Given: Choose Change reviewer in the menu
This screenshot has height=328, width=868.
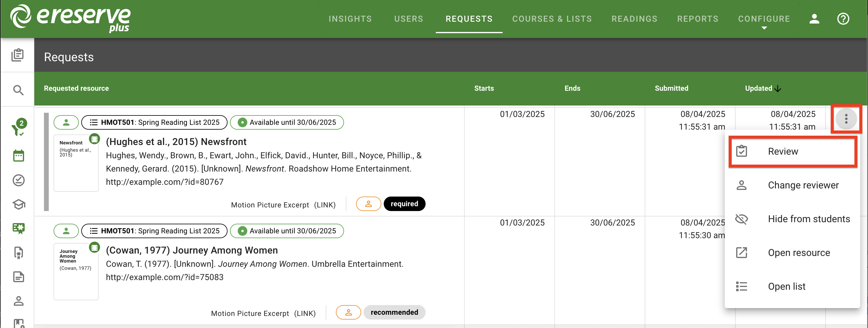Looking at the screenshot, I should point(803,185).
